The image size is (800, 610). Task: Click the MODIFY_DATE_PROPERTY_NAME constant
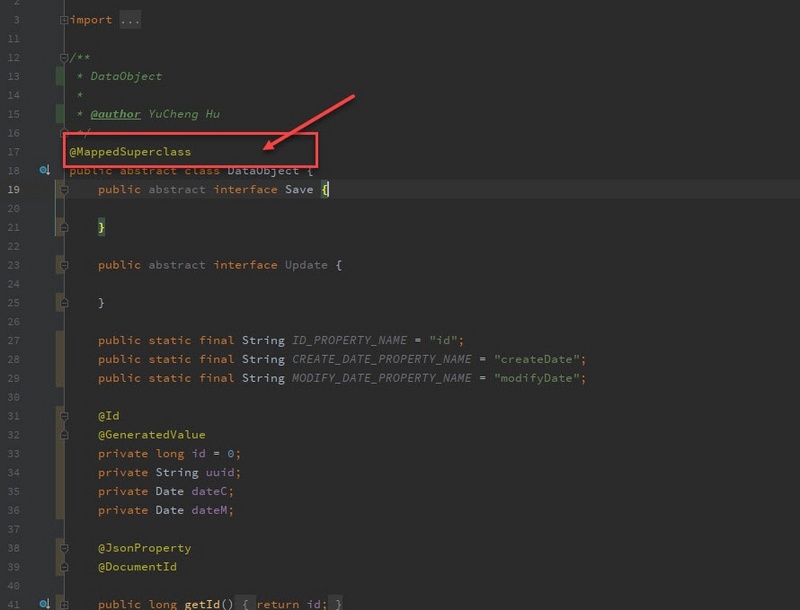click(x=382, y=378)
